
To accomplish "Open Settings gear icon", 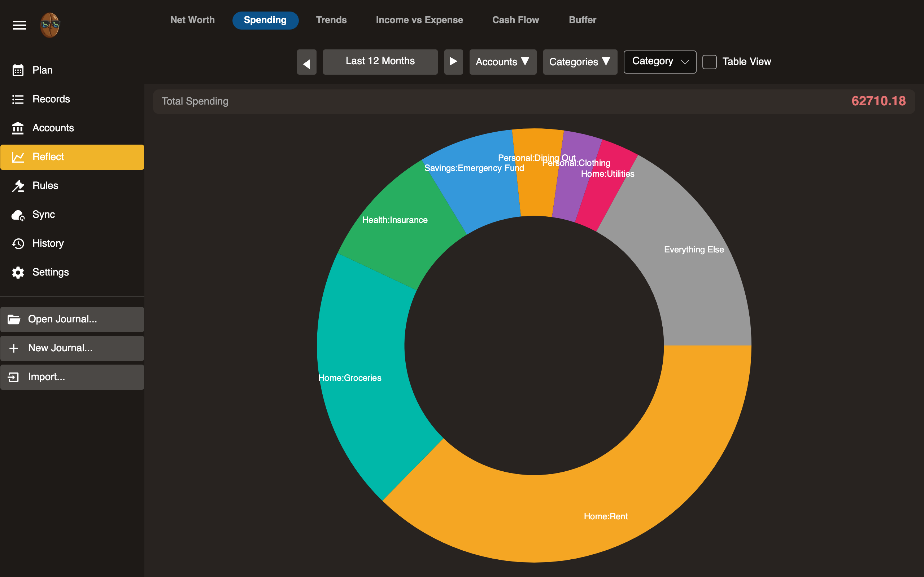I will tap(18, 273).
